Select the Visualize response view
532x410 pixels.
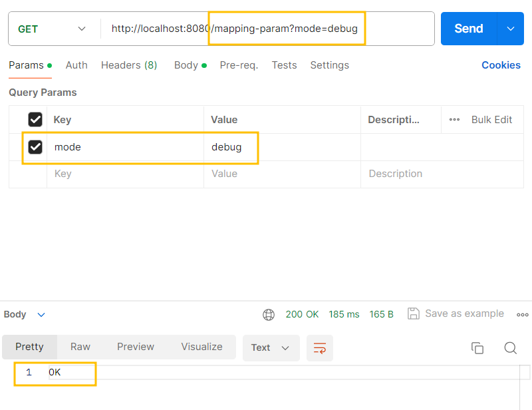pyautogui.click(x=201, y=347)
